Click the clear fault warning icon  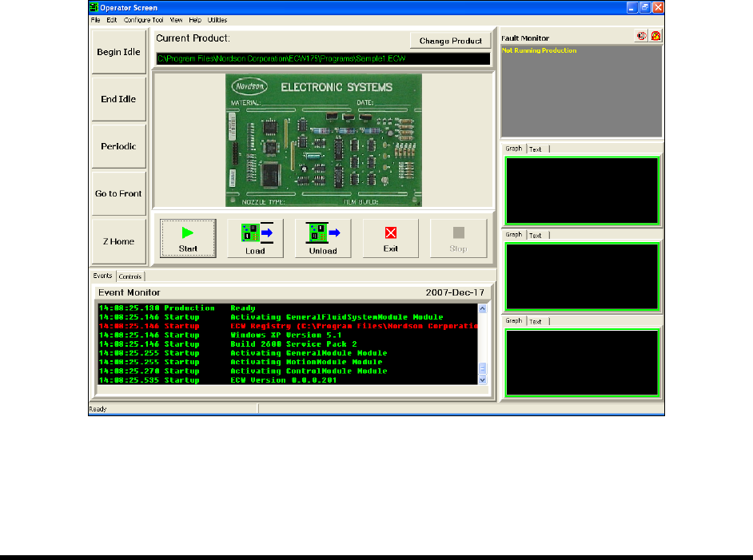(655, 37)
